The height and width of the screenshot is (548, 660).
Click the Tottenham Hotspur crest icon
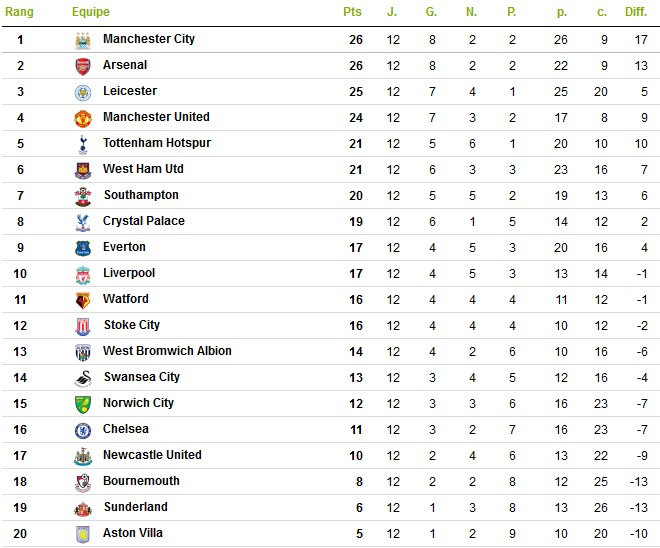pos(83,144)
